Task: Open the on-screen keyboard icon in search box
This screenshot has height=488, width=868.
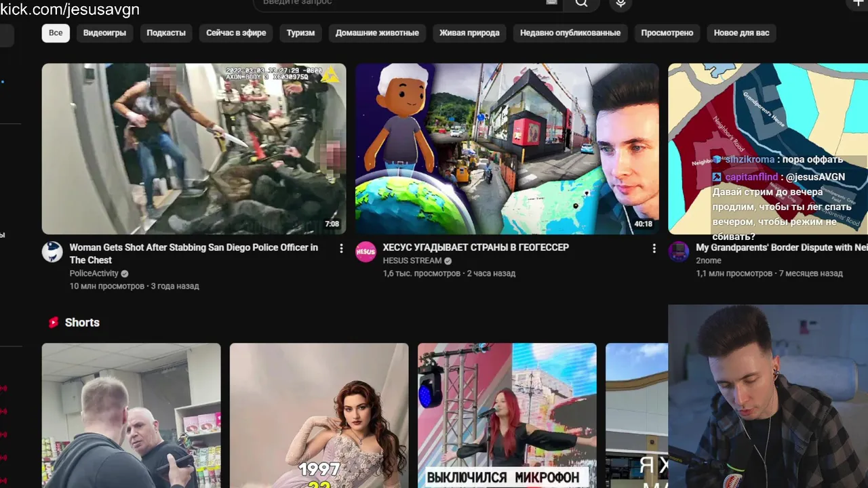Action: (x=551, y=3)
